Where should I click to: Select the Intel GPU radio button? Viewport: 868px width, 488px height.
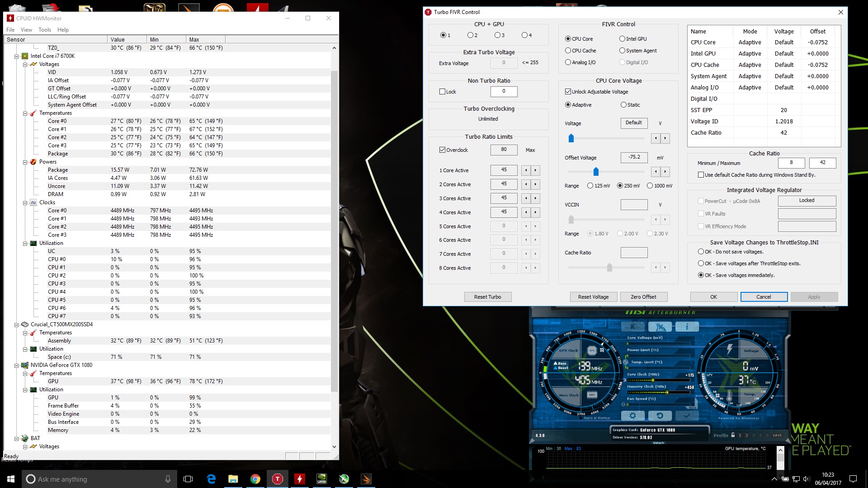(x=623, y=39)
